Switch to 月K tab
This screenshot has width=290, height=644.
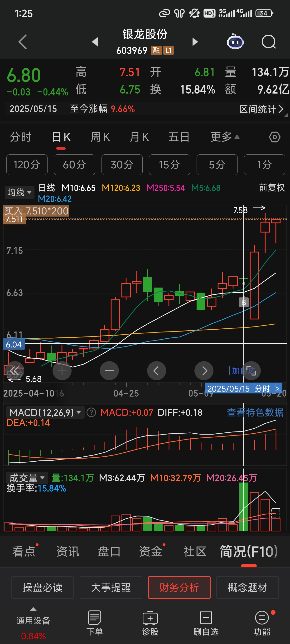tap(139, 137)
